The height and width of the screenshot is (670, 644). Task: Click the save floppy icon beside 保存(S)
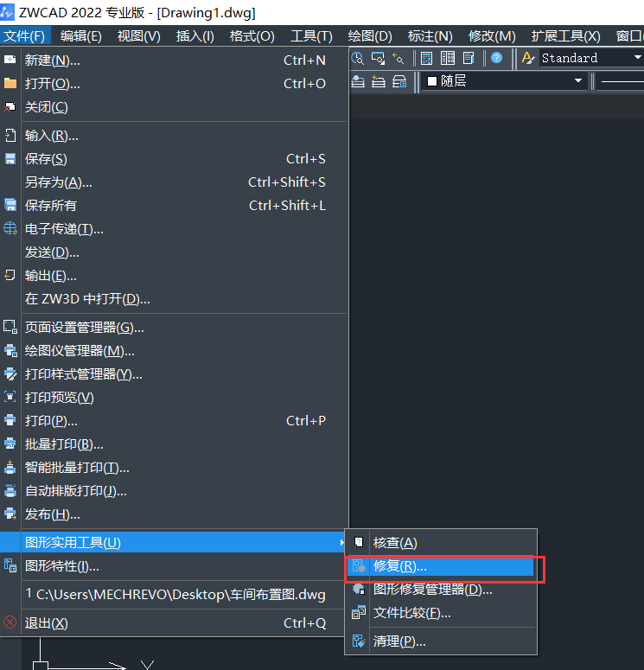[10, 159]
